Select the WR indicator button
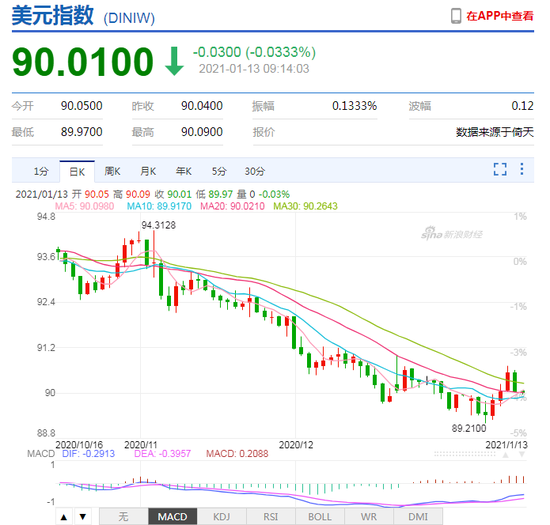The width and height of the screenshot is (550, 525). point(369,516)
